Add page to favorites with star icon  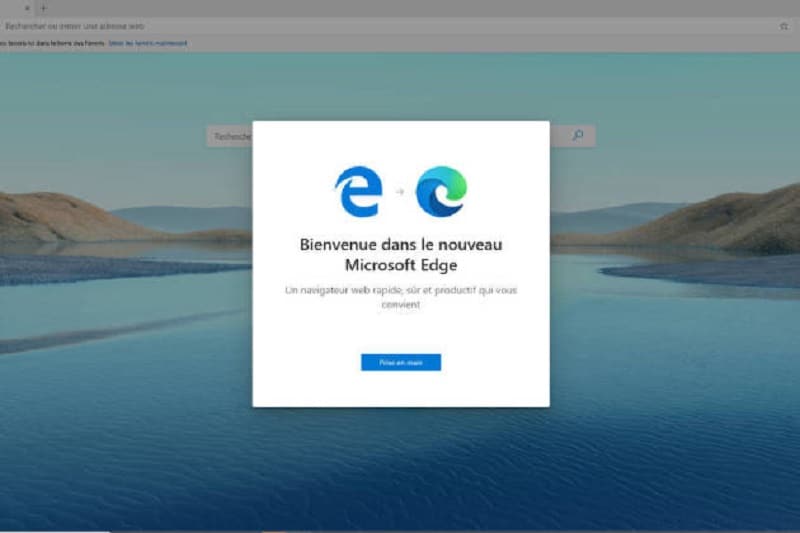(x=783, y=26)
